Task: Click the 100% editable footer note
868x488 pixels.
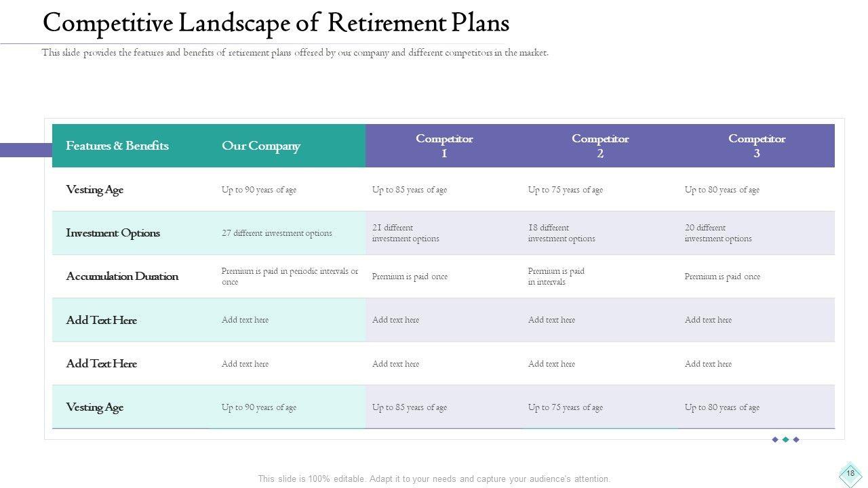Action: pos(434,479)
